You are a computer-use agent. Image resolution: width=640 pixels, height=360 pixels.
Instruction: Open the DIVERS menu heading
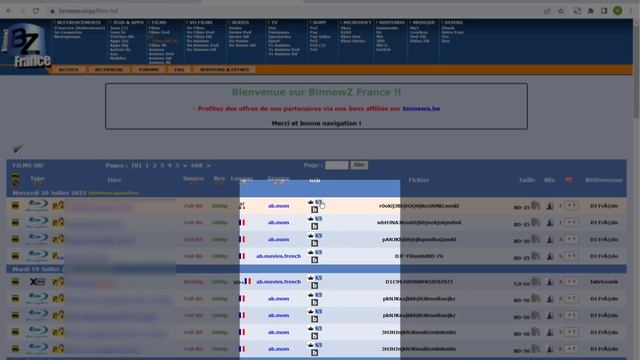453,22
